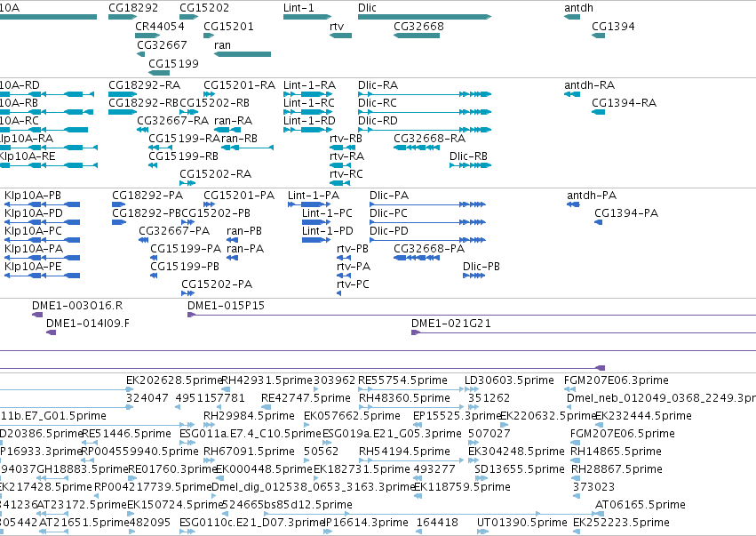
Task: Click protein Klp10A-PD
Action: (34, 213)
